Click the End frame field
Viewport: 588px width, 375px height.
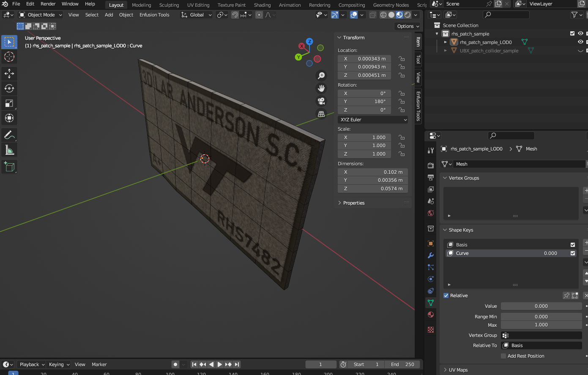click(402, 364)
